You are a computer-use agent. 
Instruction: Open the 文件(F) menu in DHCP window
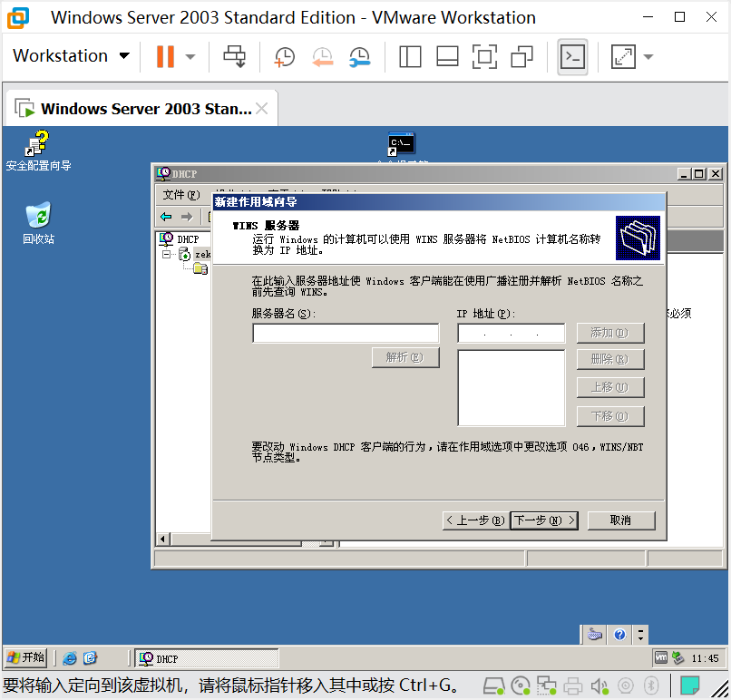180,195
